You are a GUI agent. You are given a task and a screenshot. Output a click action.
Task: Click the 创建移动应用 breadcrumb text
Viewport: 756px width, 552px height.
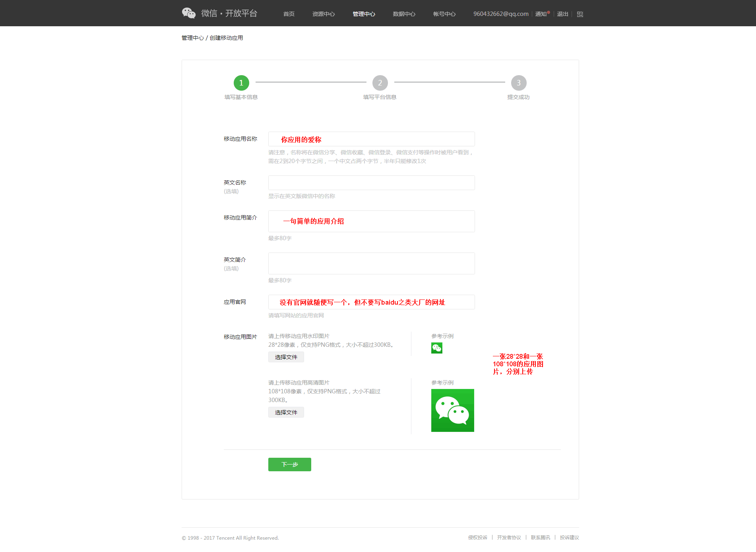pyautogui.click(x=226, y=38)
